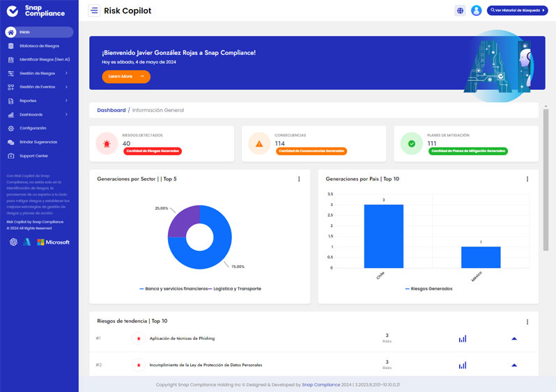The image size is (556, 392).
Task: Expand Gestión de Riesgos chevron
Action: [66, 73]
